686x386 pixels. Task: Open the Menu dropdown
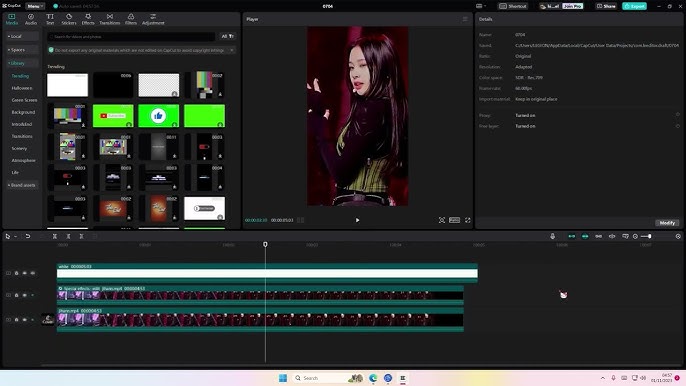35,6
